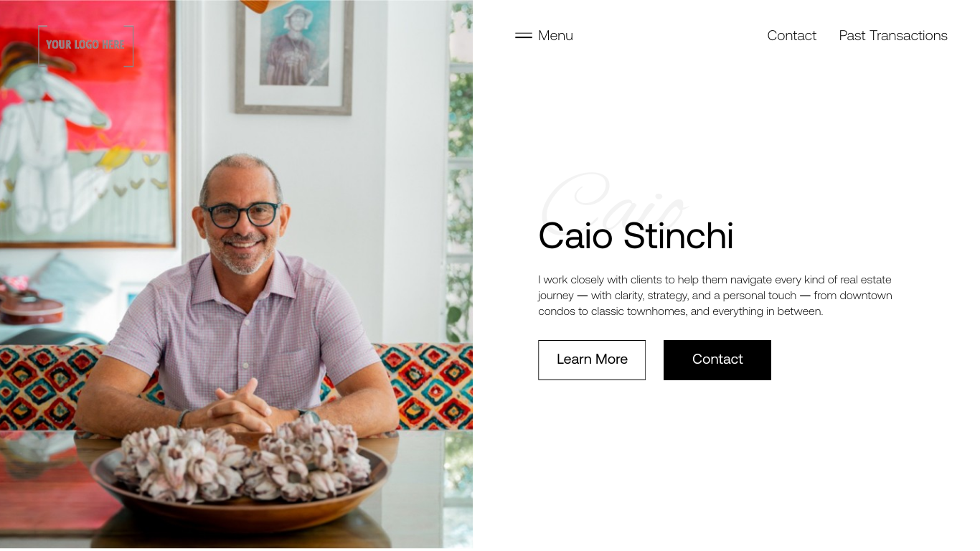Click the framed portrait artwork on wall

coord(294,56)
